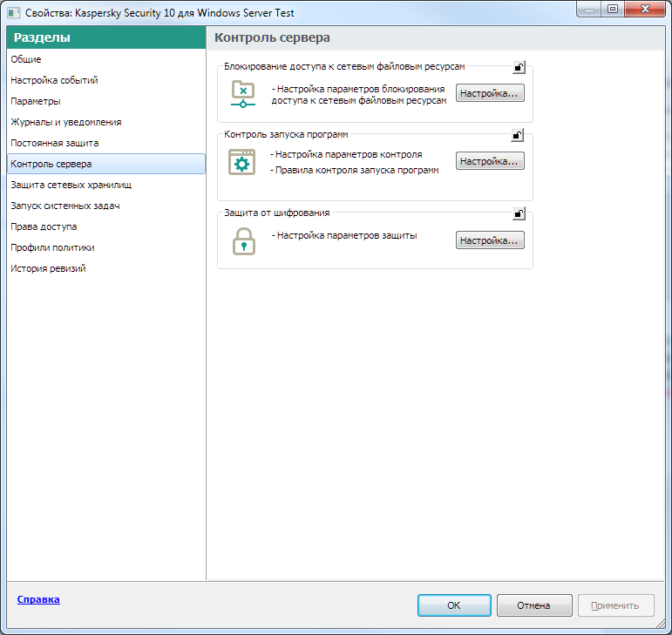Click group title Контроль запуска программ
The image size is (672, 635).
pyautogui.click(x=286, y=134)
